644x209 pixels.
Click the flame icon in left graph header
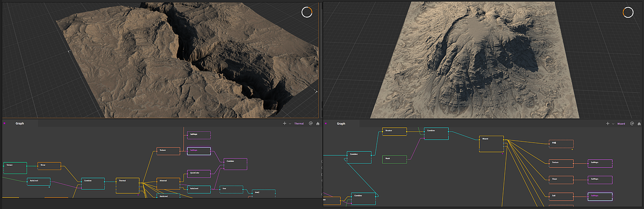tap(317, 123)
